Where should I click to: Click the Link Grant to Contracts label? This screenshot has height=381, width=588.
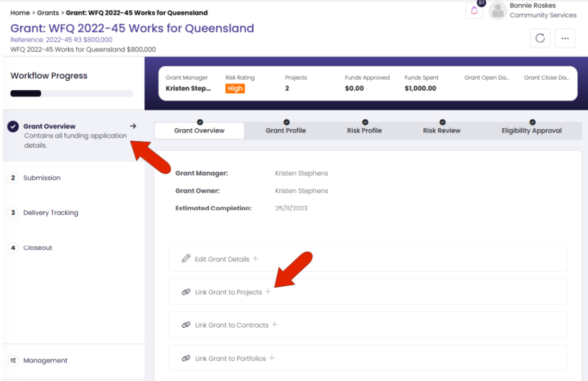[x=232, y=325]
